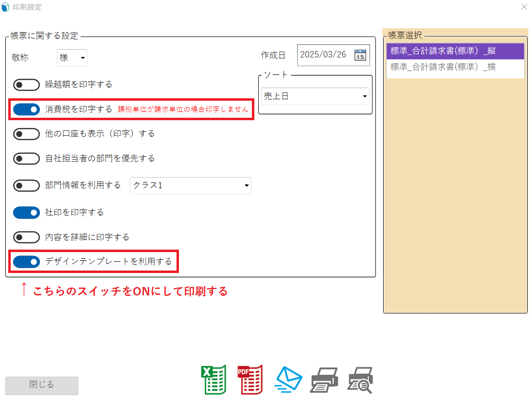Export the form to Excel

coord(214,380)
